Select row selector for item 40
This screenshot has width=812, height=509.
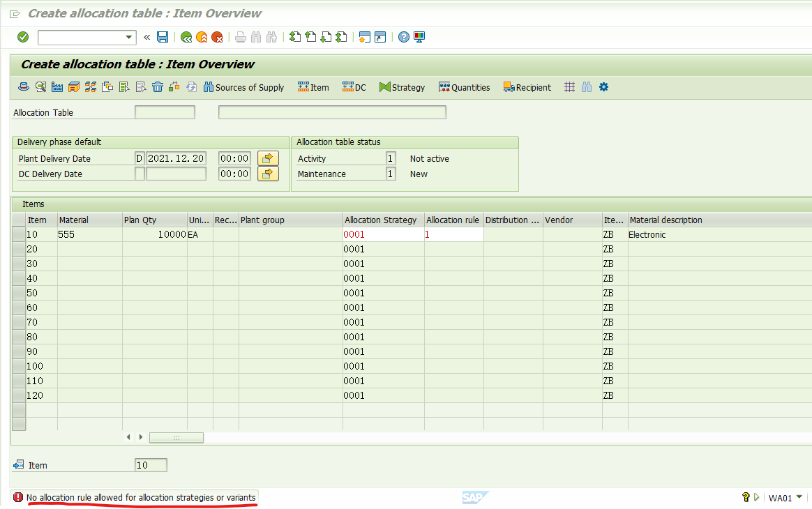[19, 278]
